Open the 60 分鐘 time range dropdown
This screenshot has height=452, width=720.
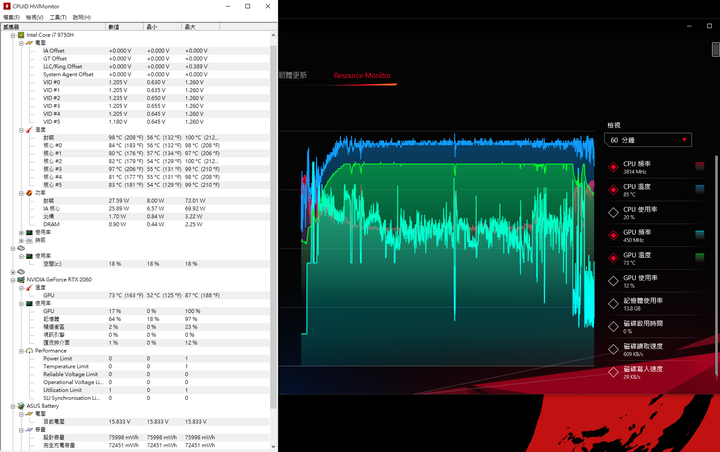click(x=648, y=140)
